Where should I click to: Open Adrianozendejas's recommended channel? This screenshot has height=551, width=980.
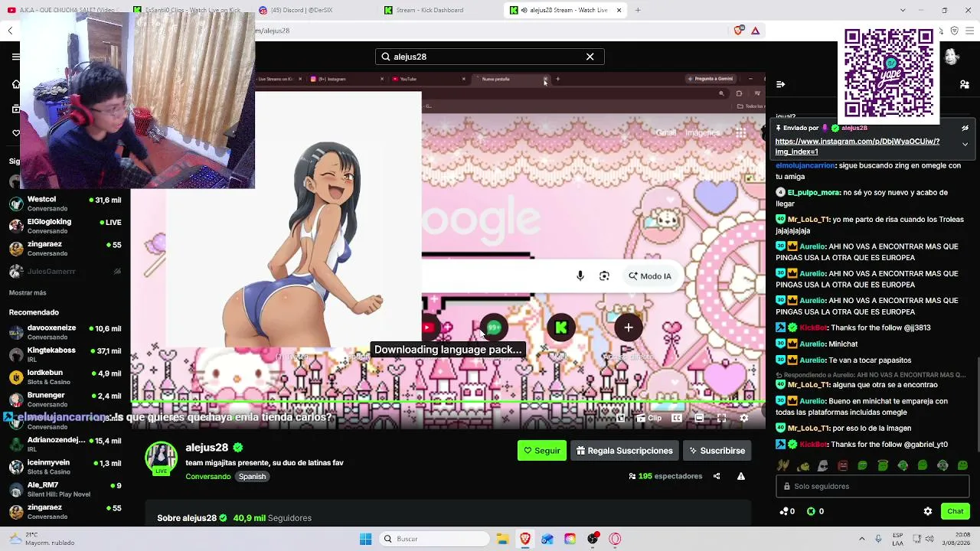point(65,444)
